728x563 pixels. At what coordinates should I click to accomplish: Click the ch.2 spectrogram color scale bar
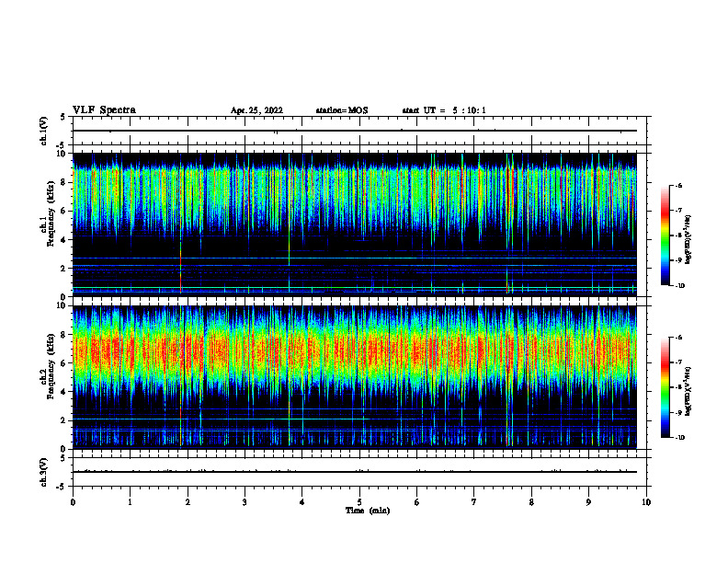pyautogui.click(x=665, y=387)
